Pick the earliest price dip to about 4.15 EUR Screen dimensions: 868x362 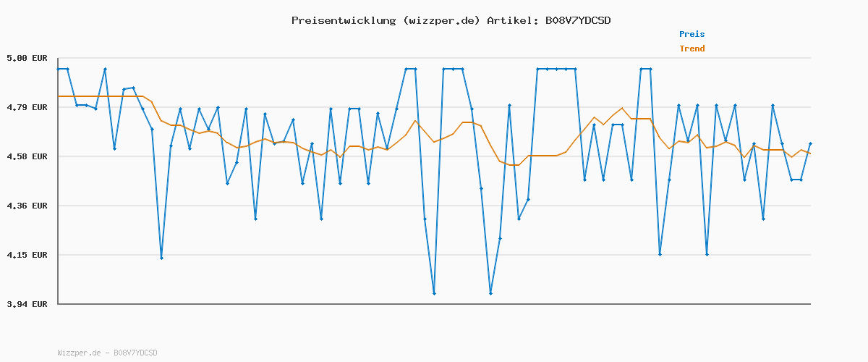[161, 258]
